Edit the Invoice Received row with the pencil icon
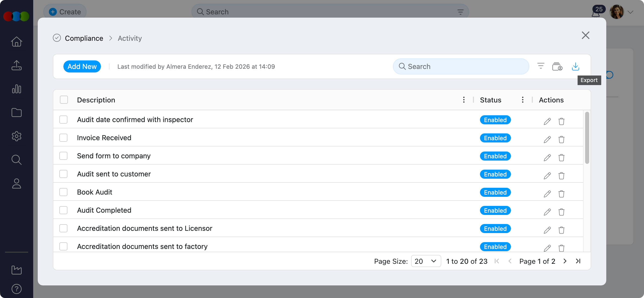The height and width of the screenshot is (298, 644). [x=547, y=139]
